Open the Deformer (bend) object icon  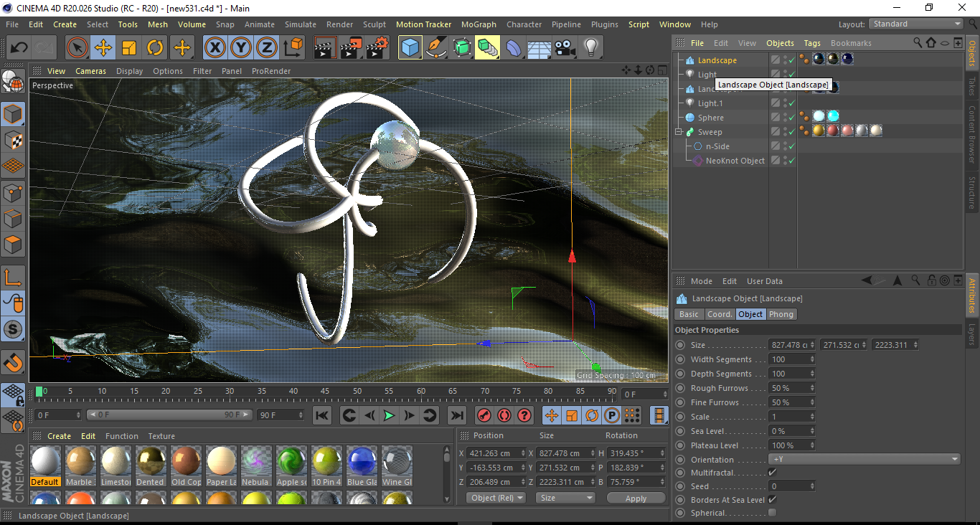click(514, 48)
